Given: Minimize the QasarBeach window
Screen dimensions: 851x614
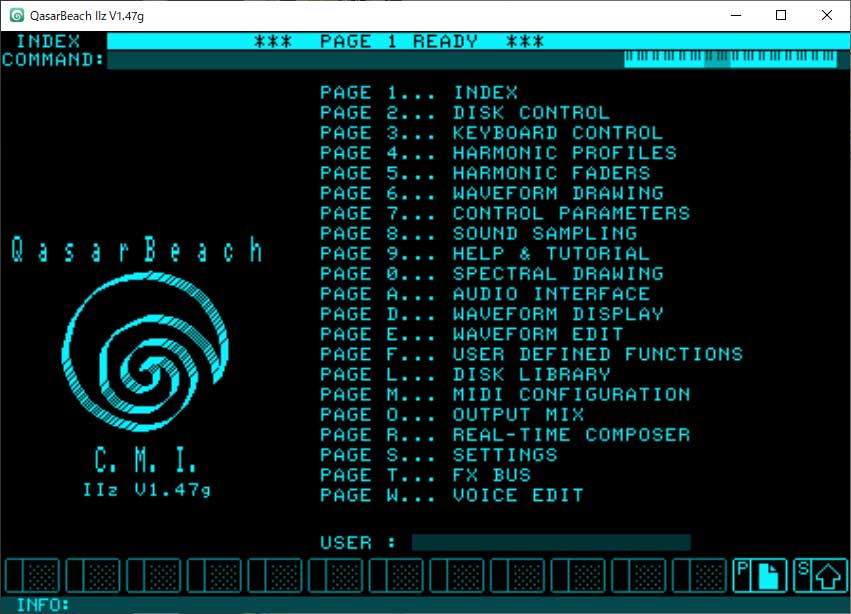Looking at the screenshot, I should click(x=736, y=15).
